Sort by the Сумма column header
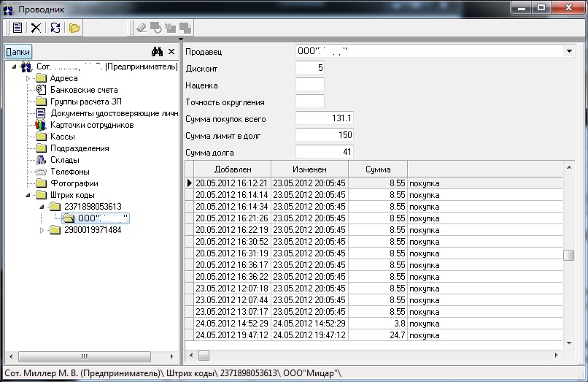The height and width of the screenshot is (382, 588). 378,169
